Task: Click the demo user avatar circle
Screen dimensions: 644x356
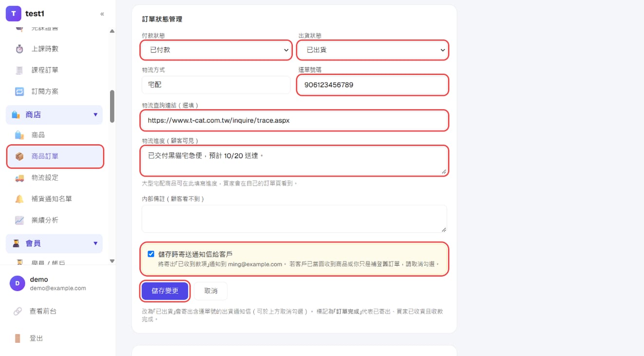Action: pyautogui.click(x=18, y=283)
